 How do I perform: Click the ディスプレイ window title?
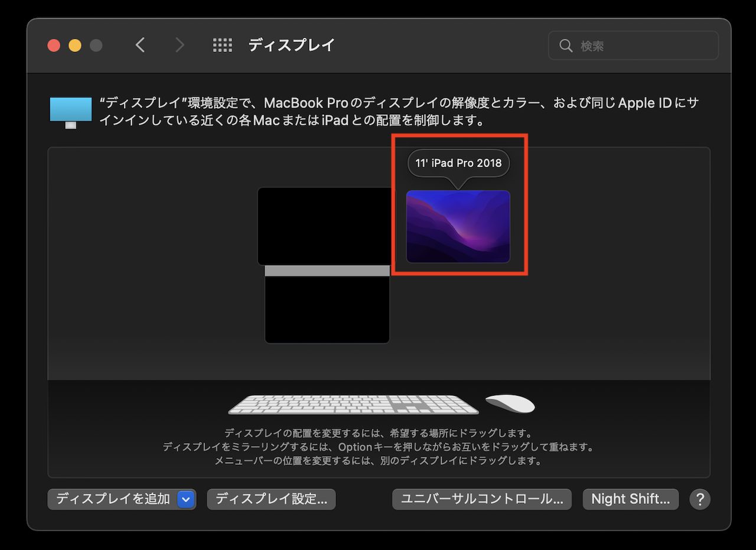(x=292, y=45)
